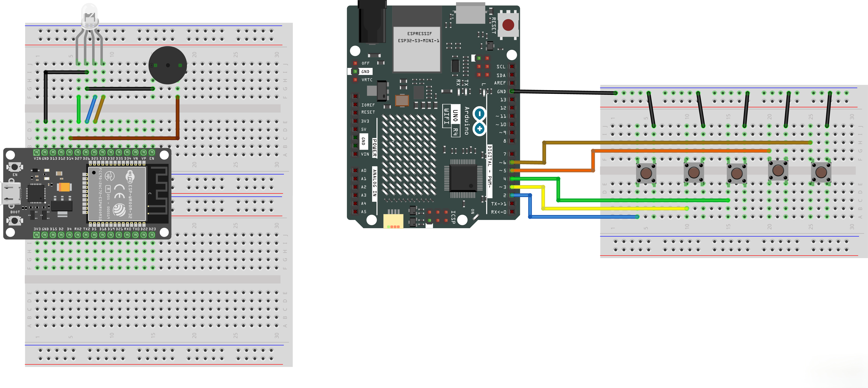Click the 13 digital pin label

[x=503, y=100]
